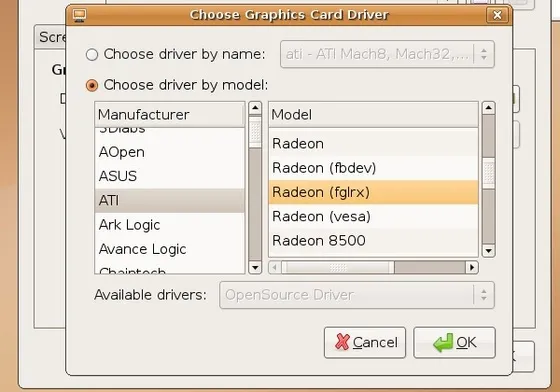Click Model list scroll up arrow
The image size is (560, 392).
488,108
